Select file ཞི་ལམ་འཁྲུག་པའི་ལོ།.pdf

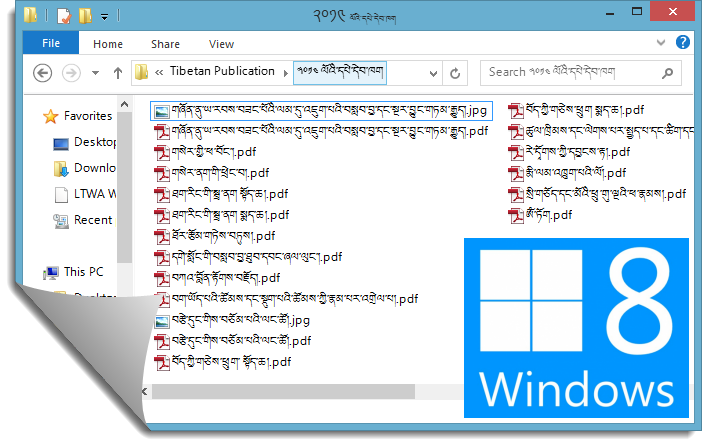coord(567,173)
